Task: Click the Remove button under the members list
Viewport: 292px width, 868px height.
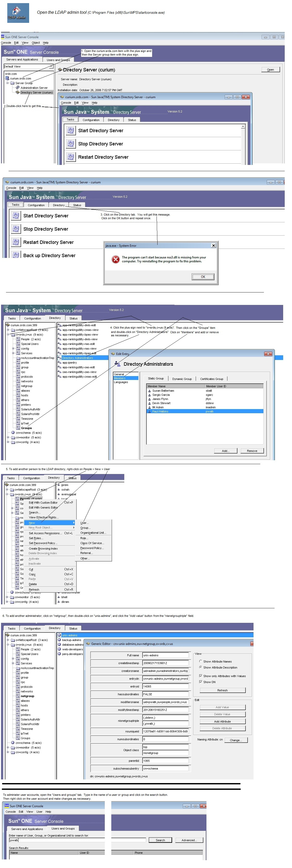Action: [x=252, y=451]
